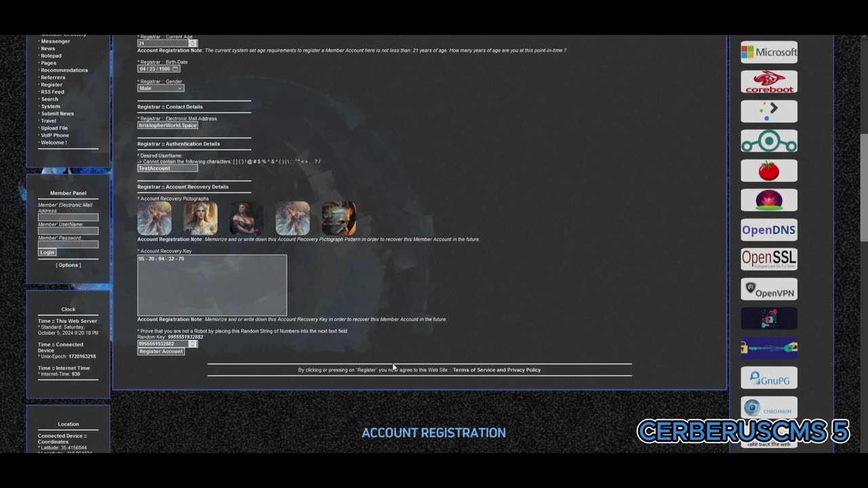Click the Registrar :: Contact Details heading
Viewport: 868px width, 488px height.
170,107
